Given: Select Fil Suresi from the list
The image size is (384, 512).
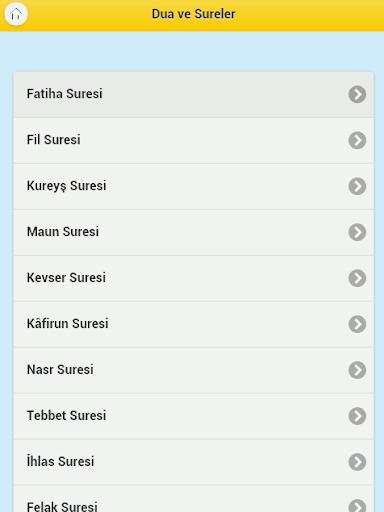Looking at the screenshot, I should [194, 141].
